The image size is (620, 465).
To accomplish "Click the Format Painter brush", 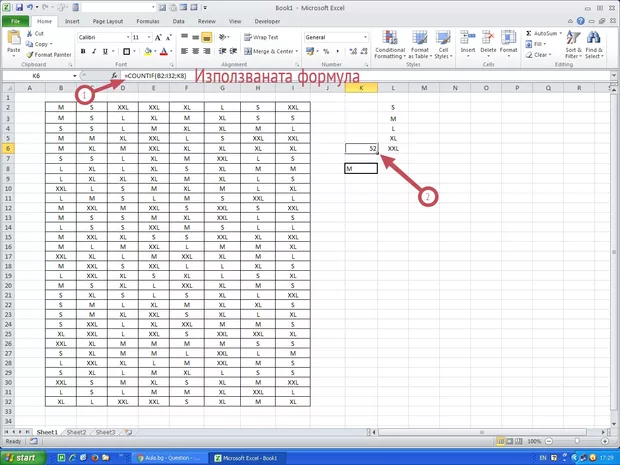I will pos(30,55).
